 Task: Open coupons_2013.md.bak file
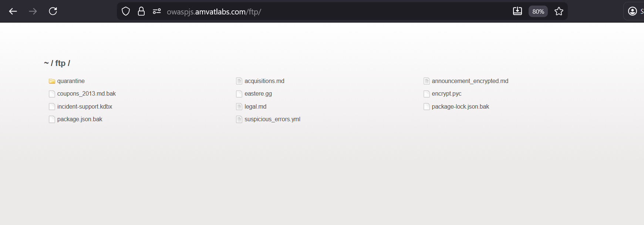(x=86, y=94)
